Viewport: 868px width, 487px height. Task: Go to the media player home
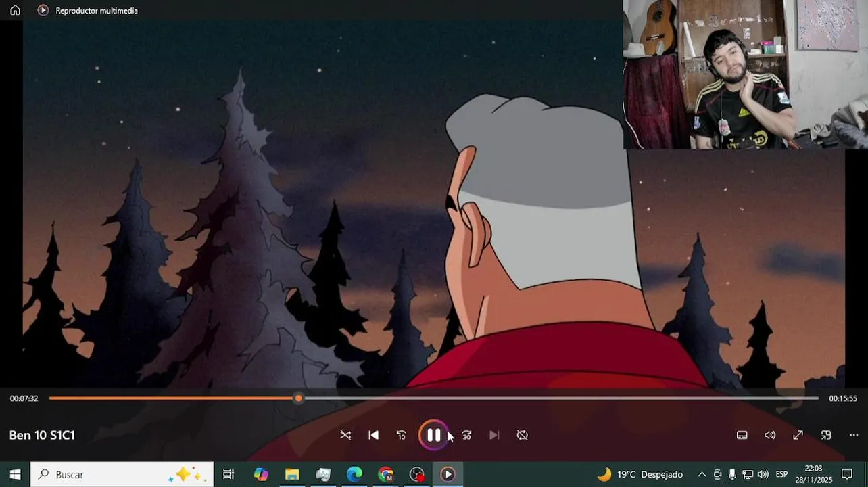[15, 10]
